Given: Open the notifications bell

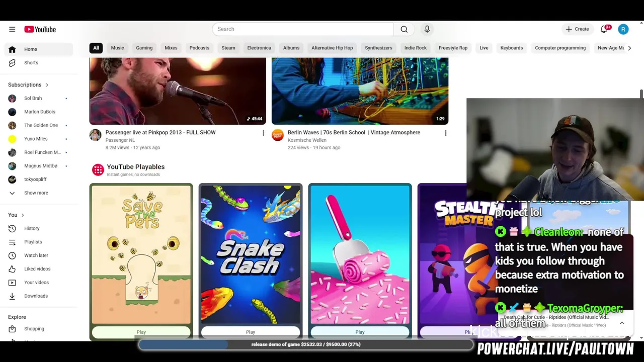Looking at the screenshot, I should tap(604, 29).
